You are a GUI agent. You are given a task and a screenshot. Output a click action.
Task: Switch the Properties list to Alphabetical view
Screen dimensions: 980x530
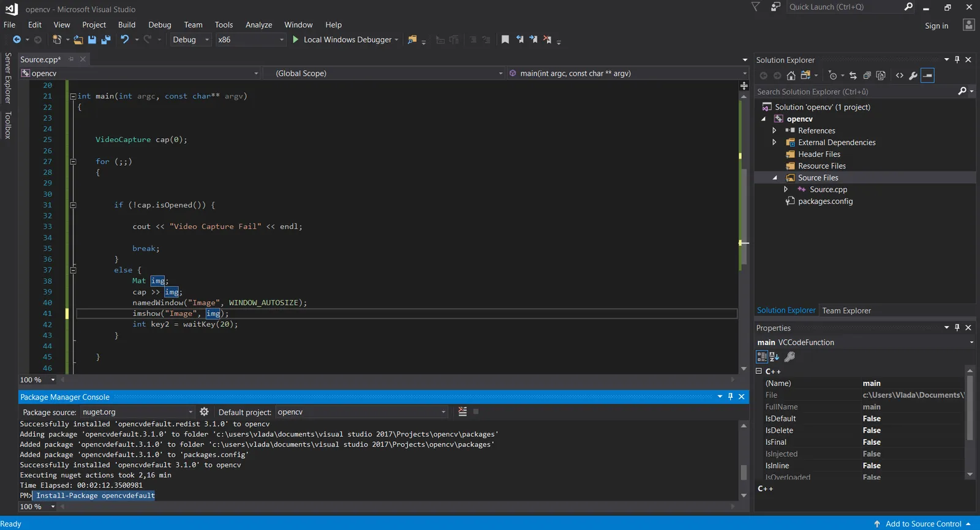pyautogui.click(x=774, y=356)
